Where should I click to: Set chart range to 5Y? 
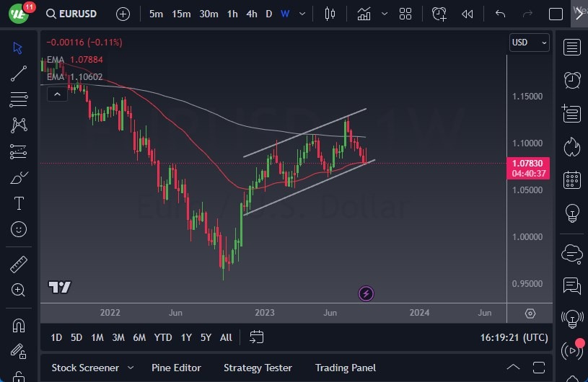206,337
